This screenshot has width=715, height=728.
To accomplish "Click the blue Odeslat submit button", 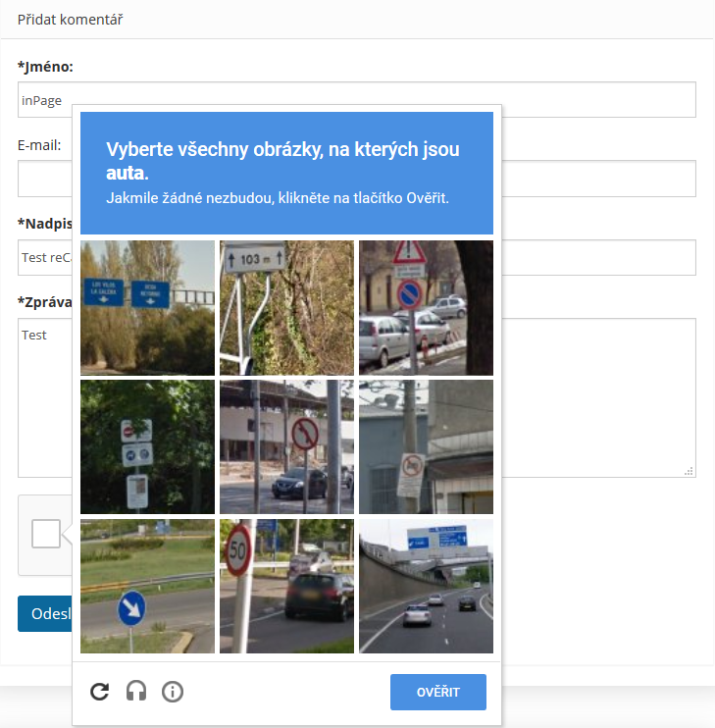I will coord(45,613).
